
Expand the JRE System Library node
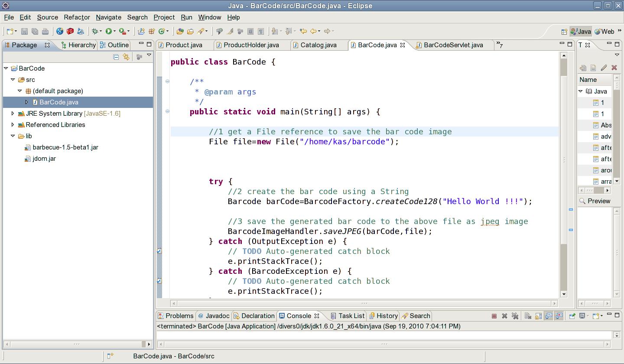[x=12, y=113]
